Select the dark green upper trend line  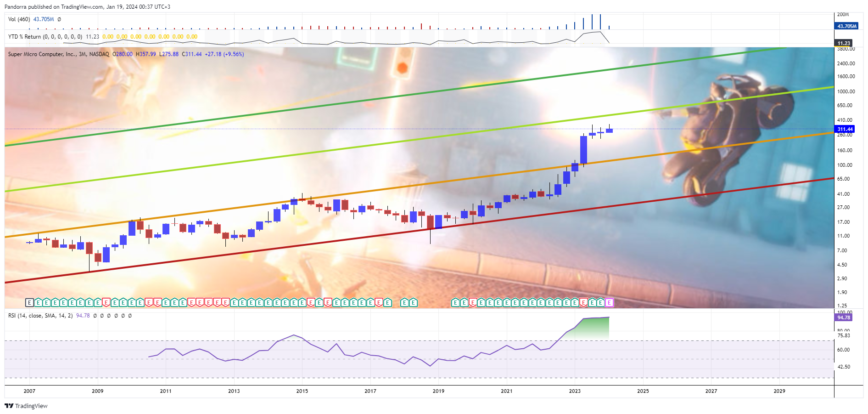(395, 97)
